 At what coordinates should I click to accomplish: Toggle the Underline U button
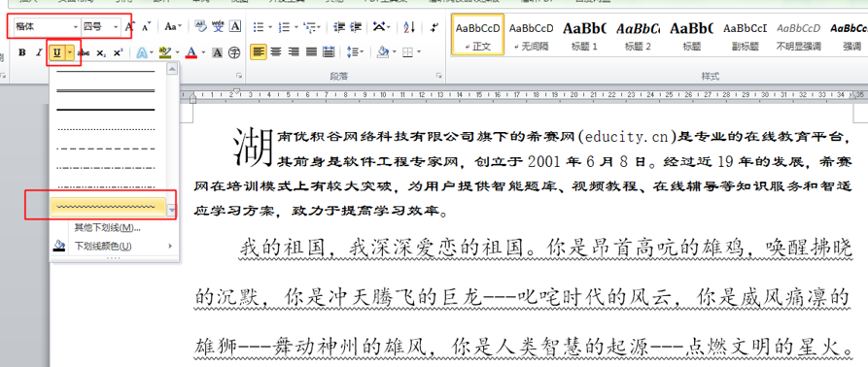(57, 52)
